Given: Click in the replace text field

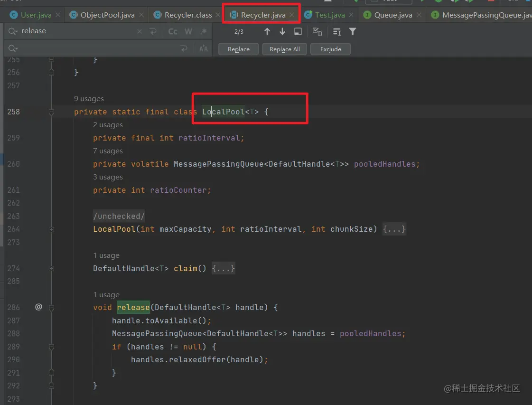Looking at the screenshot, I should [x=98, y=48].
